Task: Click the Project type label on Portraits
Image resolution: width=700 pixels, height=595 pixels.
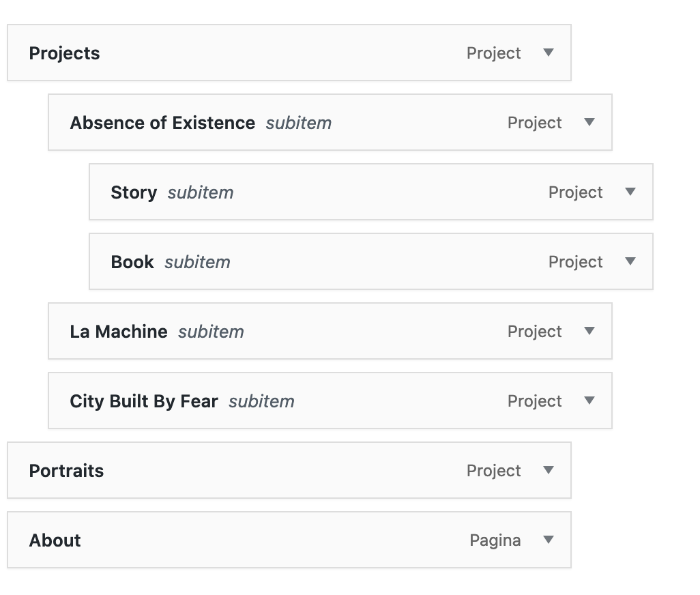Action: point(494,471)
